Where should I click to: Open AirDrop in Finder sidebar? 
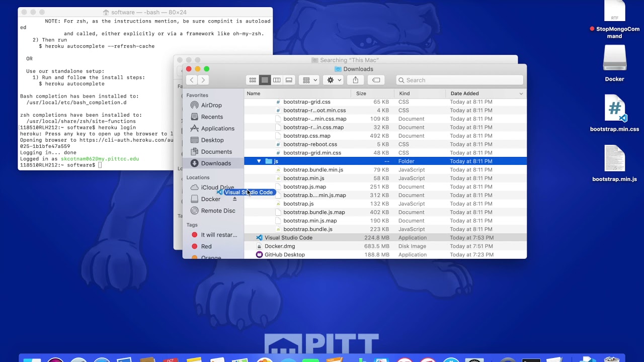click(211, 105)
